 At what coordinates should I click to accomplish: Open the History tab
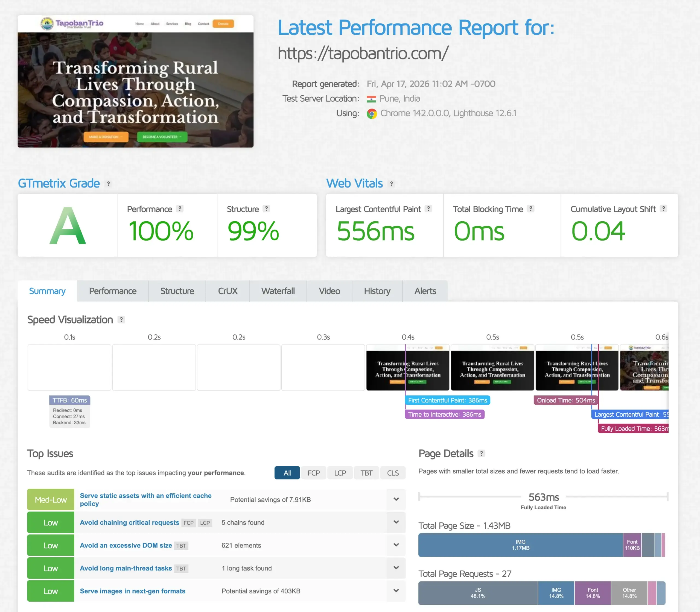pos(377,291)
